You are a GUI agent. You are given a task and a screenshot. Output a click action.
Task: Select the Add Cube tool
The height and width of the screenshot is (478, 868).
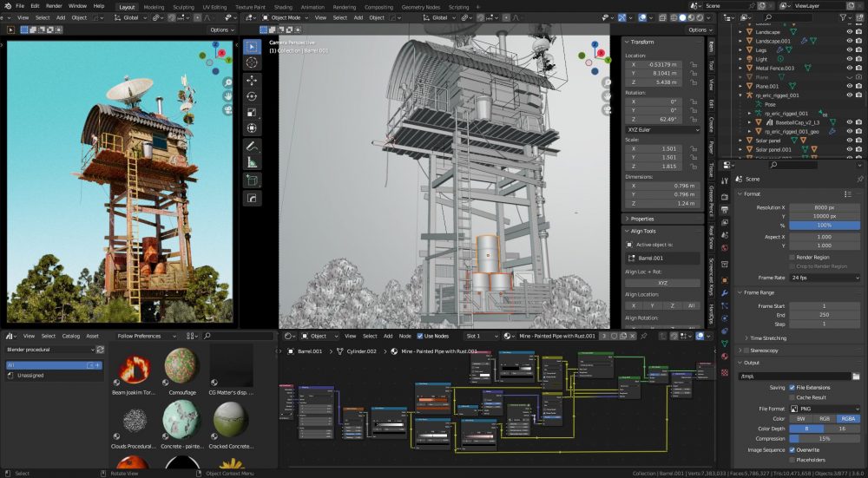coord(252,180)
